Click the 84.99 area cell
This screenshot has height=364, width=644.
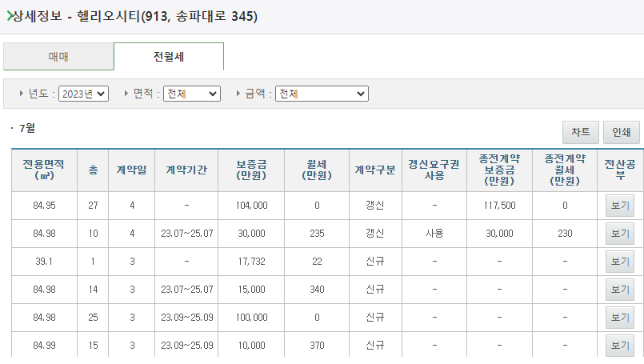tap(44, 345)
